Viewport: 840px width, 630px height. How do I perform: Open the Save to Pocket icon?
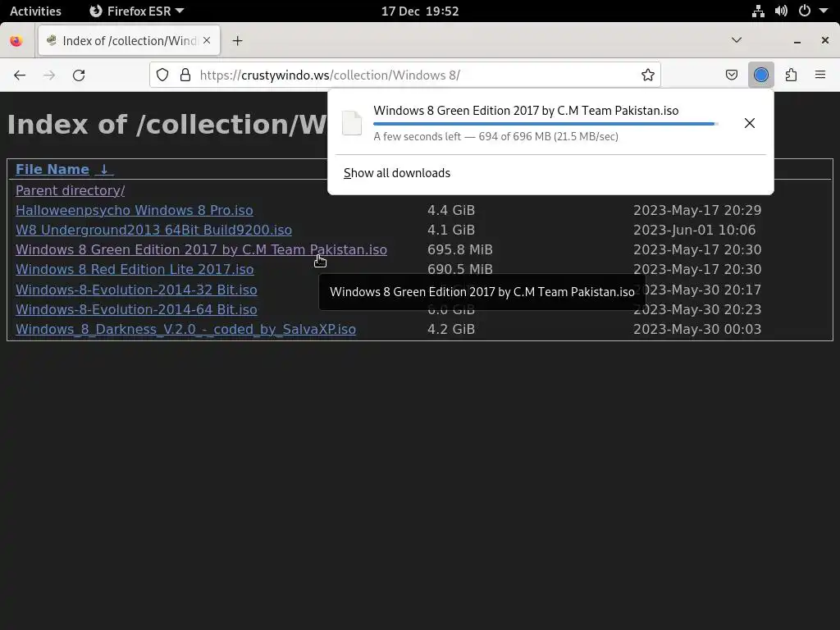coord(731,75)
